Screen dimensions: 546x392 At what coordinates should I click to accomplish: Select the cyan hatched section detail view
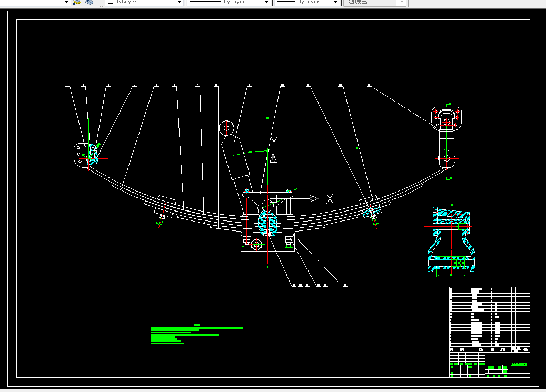tap(451, 240)
